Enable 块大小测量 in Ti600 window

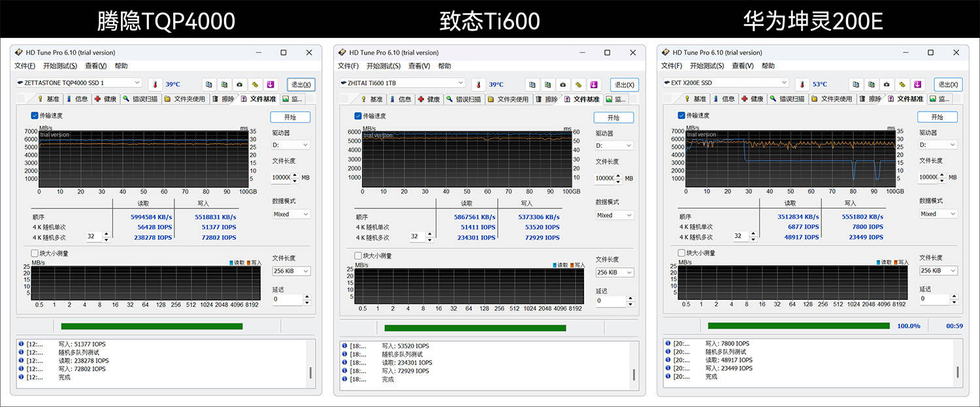pos(358,256)
